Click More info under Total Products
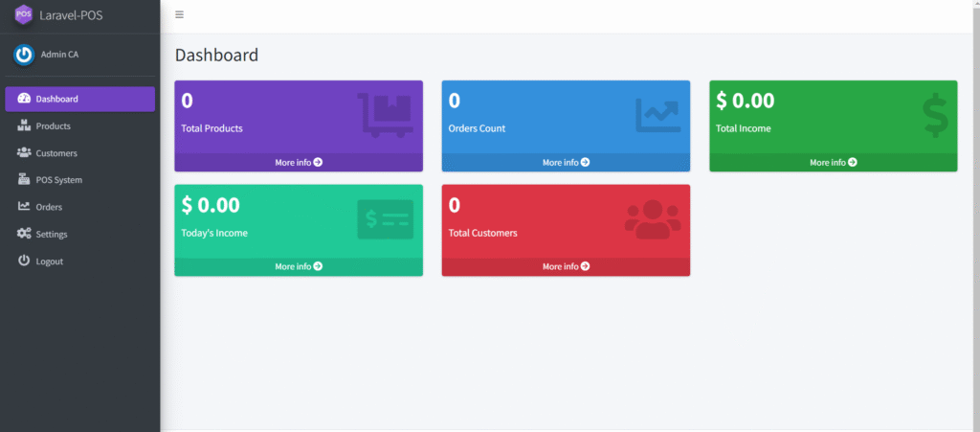980x432 pixels. point(299,163)
